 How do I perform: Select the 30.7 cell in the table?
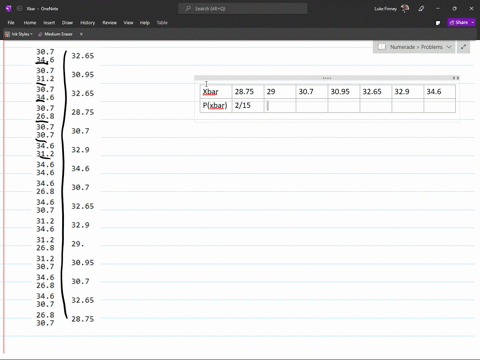[x=312, y=92]
